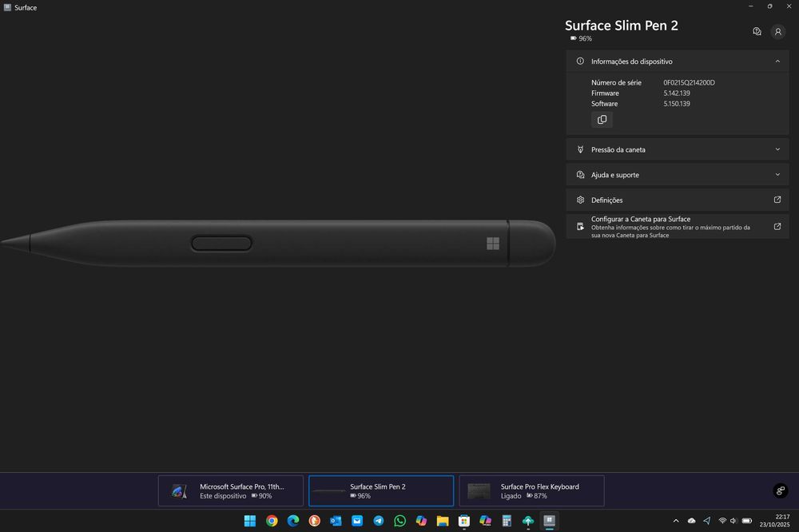This screenshot has width=799, height=532.
Task: Open File Explorer from taskbar
Action: (x=443, y=521)
